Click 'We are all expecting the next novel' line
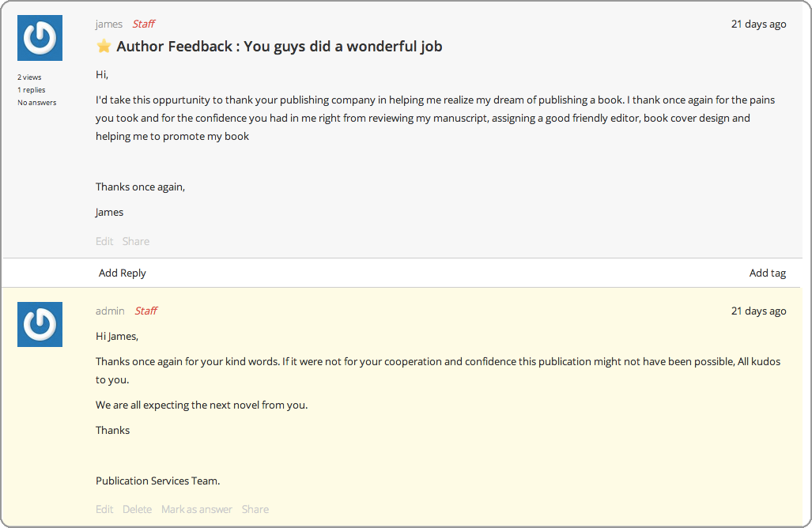The height and width of the screenshot is (528, 812). (x=202, y=405)
